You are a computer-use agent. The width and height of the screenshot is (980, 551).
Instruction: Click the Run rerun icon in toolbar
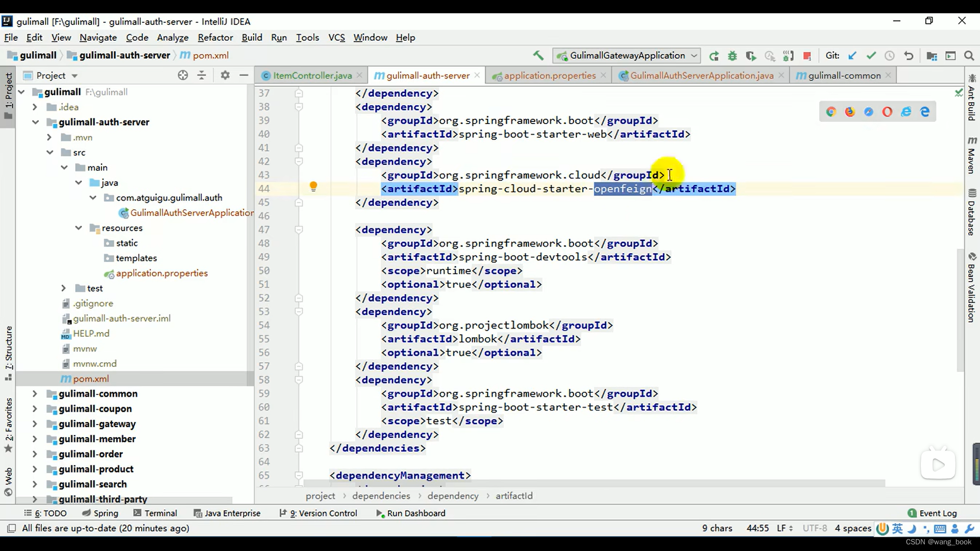click(714, 56)
